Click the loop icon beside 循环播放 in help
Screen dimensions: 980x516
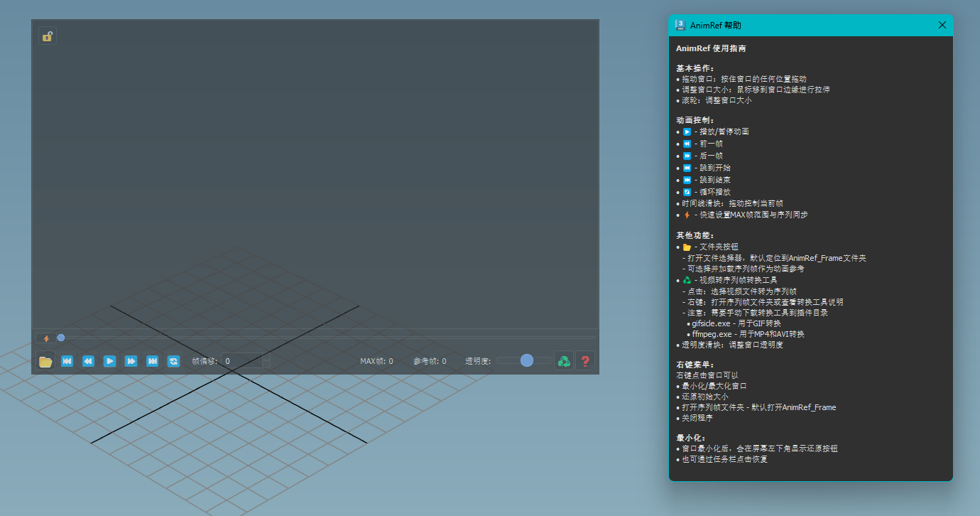pyautogui.click(x=687, y=192)
